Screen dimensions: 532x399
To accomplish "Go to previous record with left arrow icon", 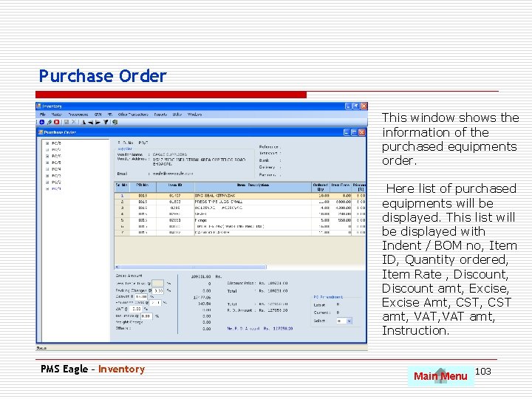I will 91,122.
